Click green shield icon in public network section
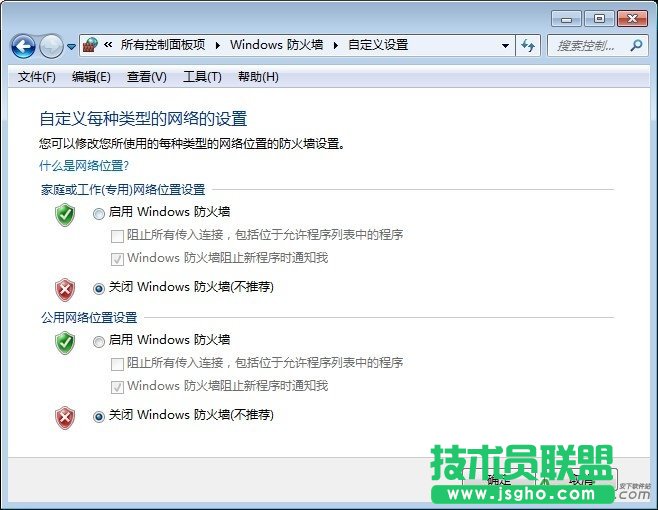Viewport: 658px width, 510px height. [x=65, y=342]
